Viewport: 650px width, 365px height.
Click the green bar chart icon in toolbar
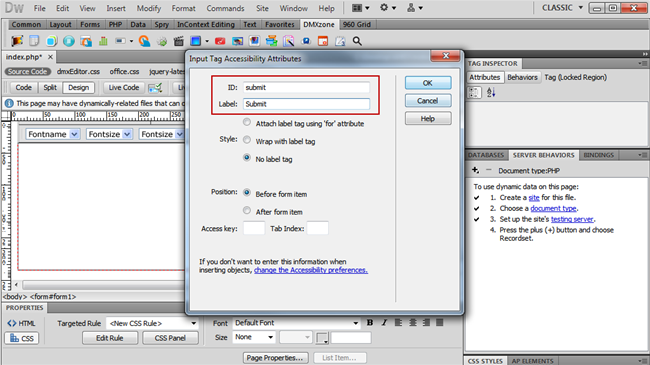pyautogui.click(x=103, y=41)
